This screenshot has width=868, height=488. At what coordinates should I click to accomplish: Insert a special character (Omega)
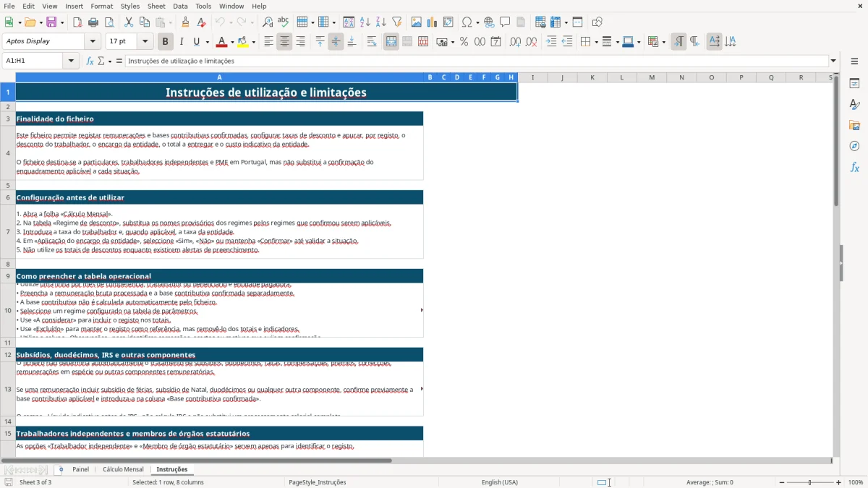point(467,22)
